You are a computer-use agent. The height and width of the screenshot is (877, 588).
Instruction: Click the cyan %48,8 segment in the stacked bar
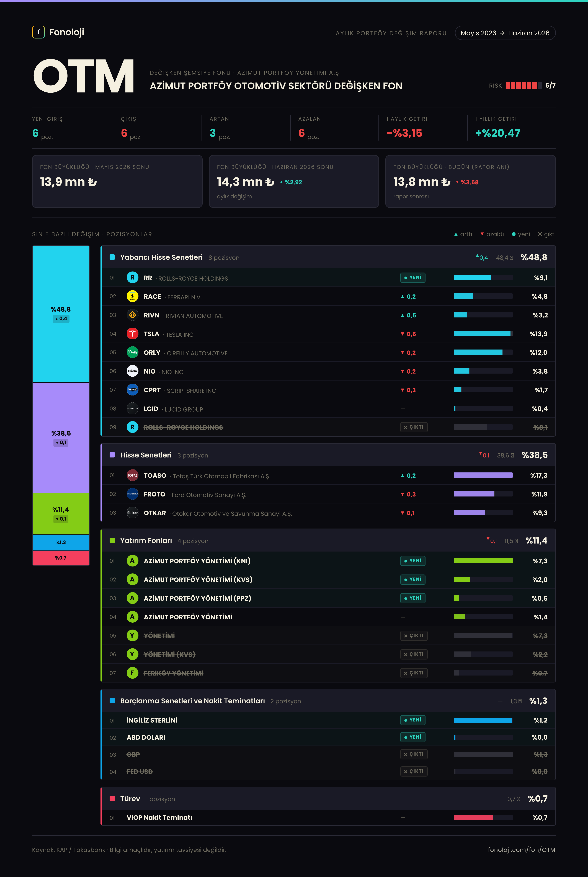point(61,314)
